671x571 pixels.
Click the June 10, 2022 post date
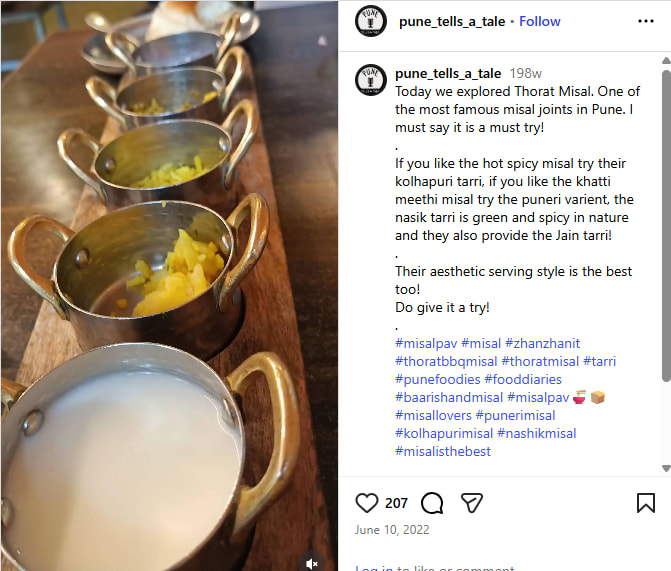(x=393, y=530)
